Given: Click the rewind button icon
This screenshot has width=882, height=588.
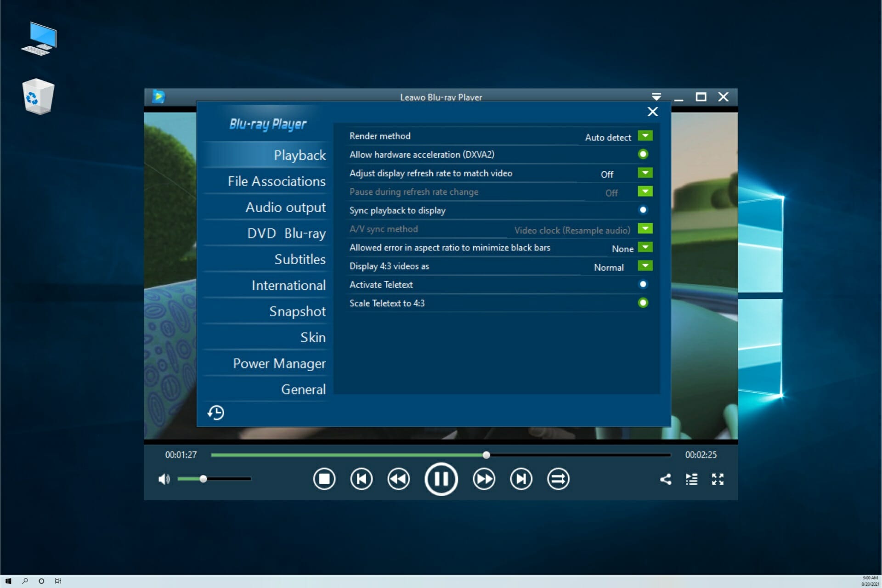Looking at the screenshot, I should point(399,479).
